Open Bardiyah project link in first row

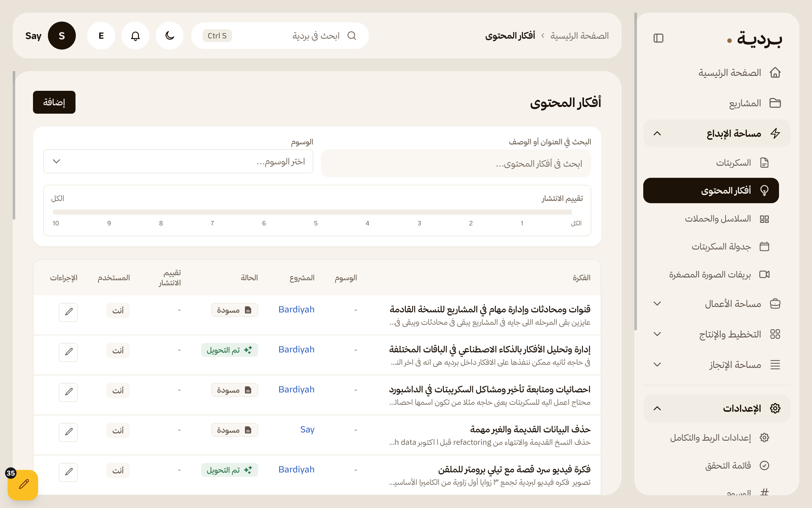(x=296, y=310)
